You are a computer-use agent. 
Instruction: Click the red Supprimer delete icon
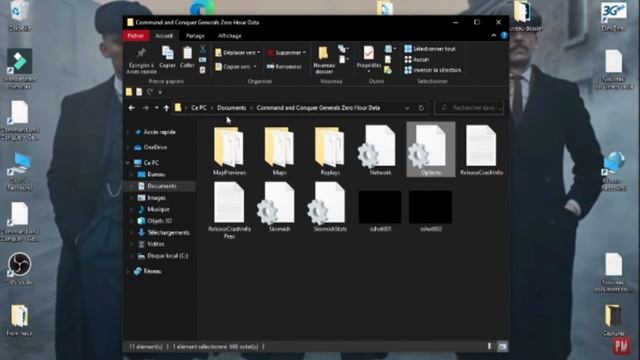coord(271,53)
